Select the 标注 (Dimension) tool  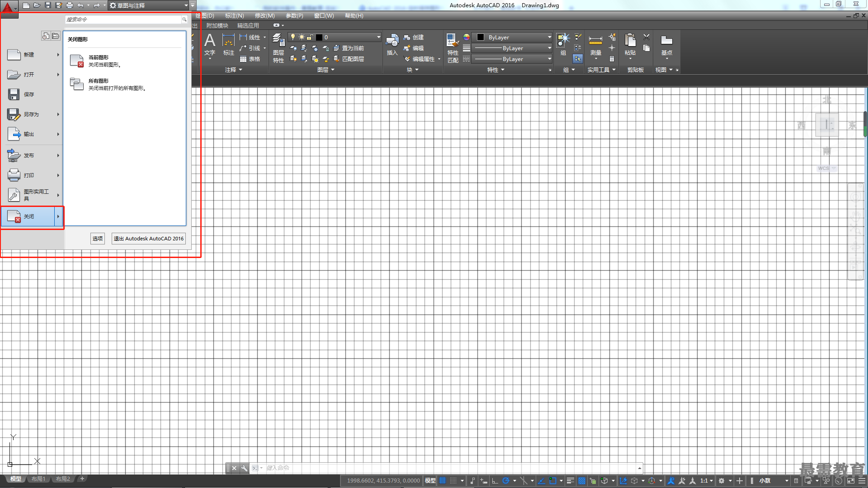pos(228,45)
